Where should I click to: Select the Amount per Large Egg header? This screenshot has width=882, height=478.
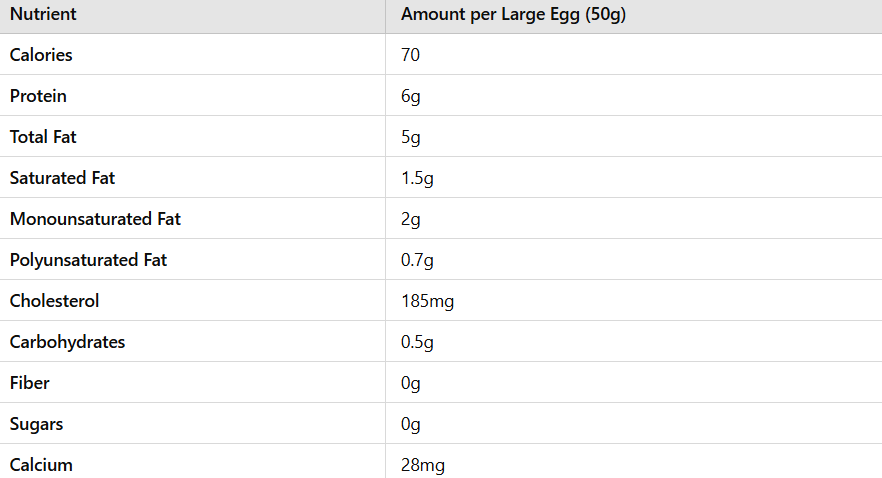tap(513, 15)
